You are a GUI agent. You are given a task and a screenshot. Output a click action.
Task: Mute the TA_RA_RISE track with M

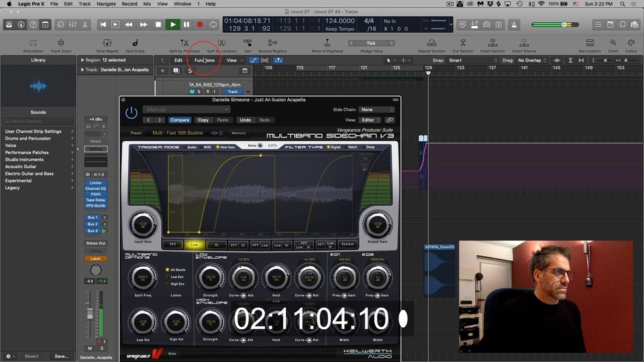[192, 92]
